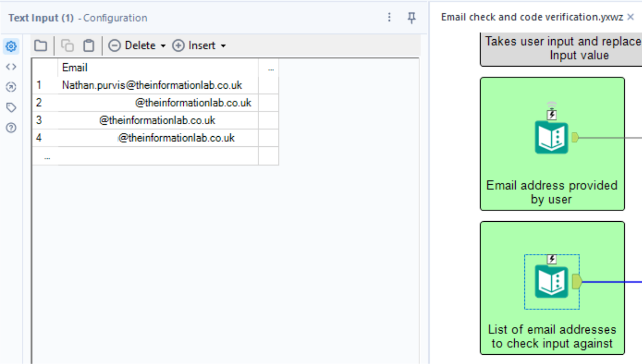The image size is (642, 364).
Task: Open the Configuration gear panel
Action: (x=11, y=46)
